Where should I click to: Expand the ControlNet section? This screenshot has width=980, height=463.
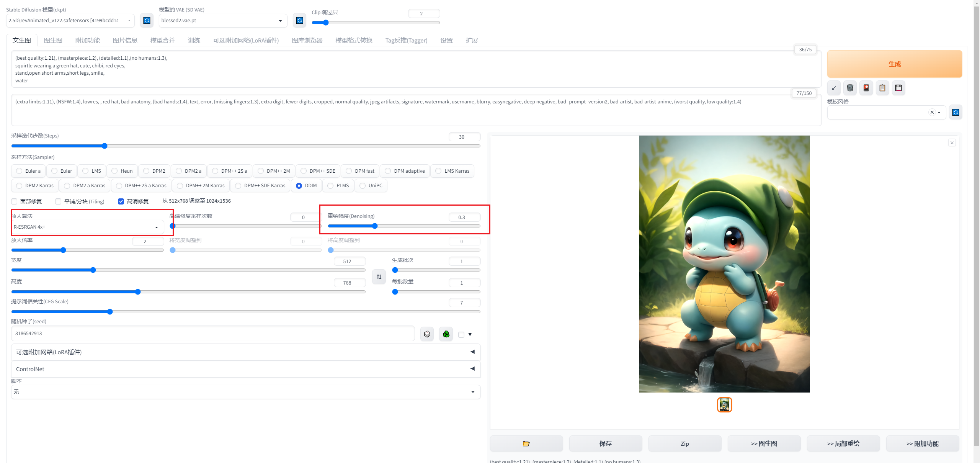point(246,369)
